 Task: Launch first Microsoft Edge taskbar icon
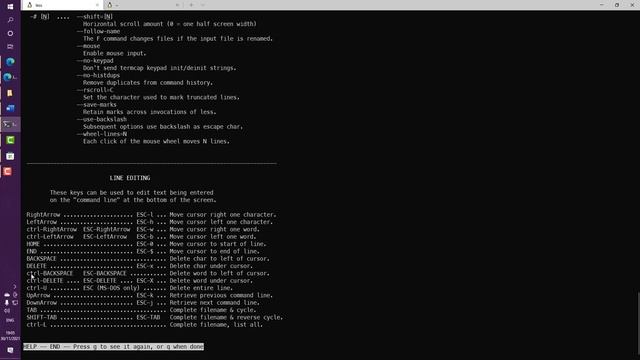(10, 62)
